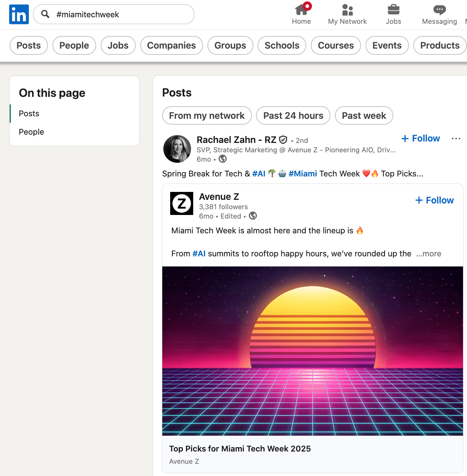Image resolution: width=467 pixels, height=476 pixels.
Task: Toggle the Past 24 hours filter
Action: 293,116
